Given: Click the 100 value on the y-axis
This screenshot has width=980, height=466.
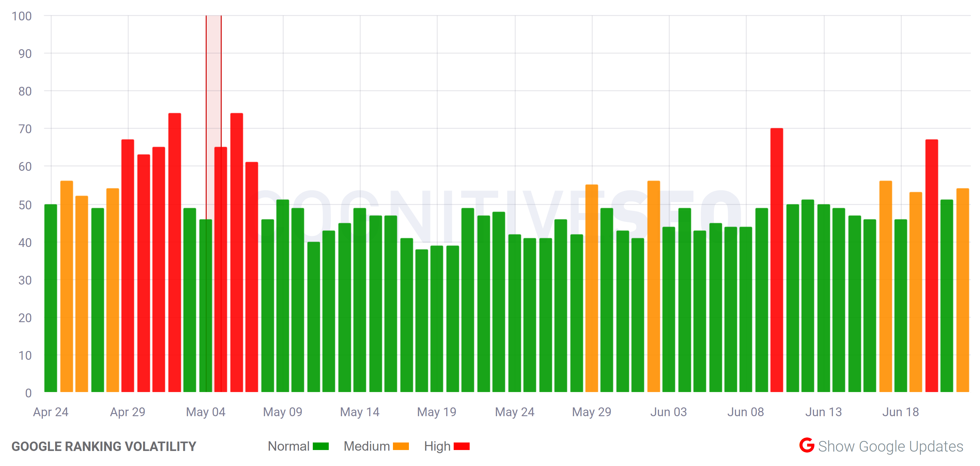Looking at the screenshot, I should 22,16.
